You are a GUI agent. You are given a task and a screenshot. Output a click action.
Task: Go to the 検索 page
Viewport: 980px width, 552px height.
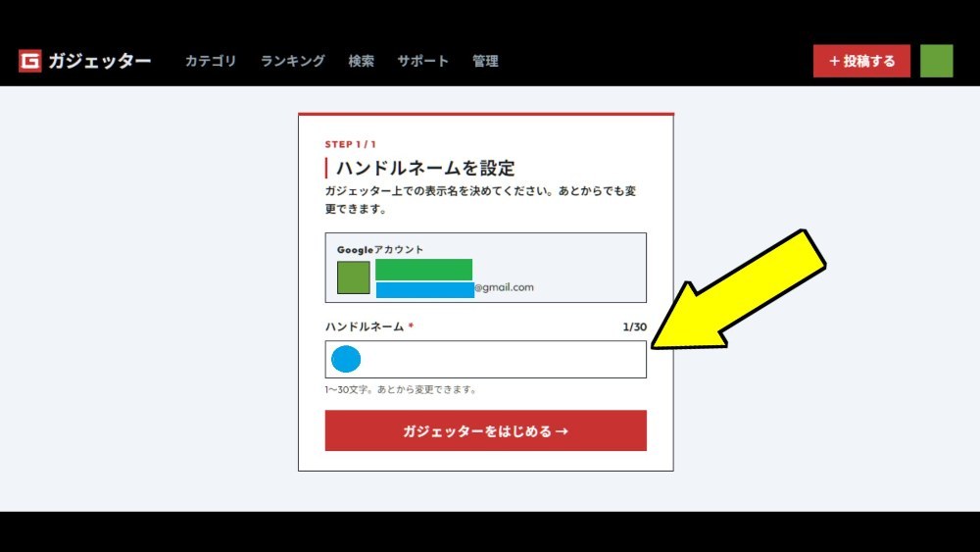tap(362, 61)
